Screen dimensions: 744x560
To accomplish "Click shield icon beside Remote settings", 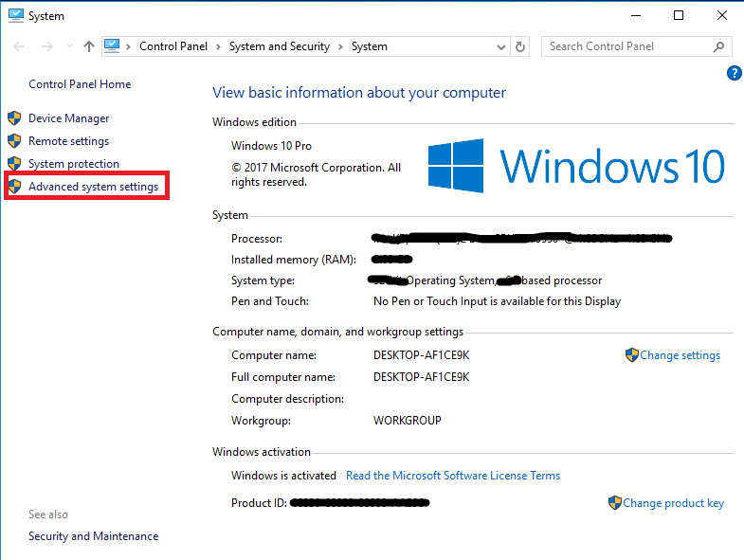I will coord(15,140).
